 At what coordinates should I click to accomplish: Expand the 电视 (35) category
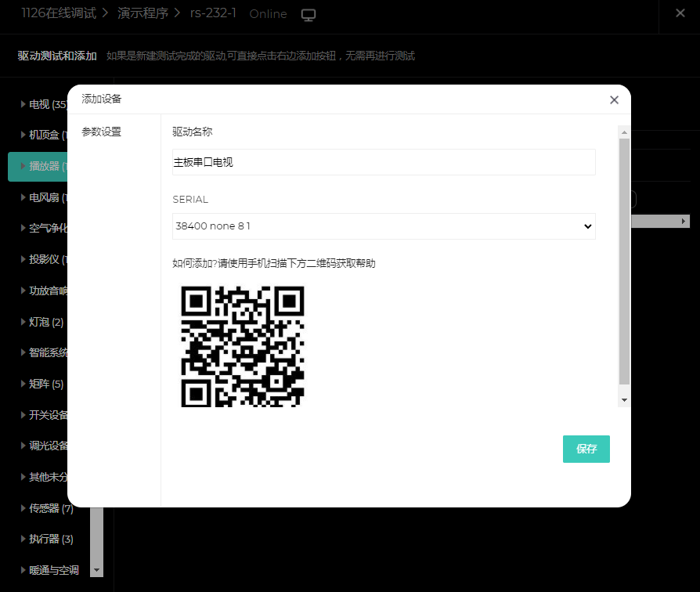click(23, 104)
